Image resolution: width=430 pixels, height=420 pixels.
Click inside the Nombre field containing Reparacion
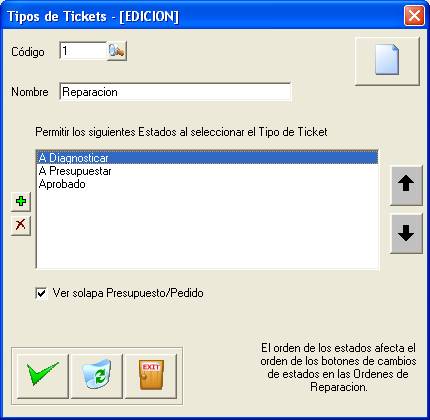pyautogui.click(x=175, y=92)
